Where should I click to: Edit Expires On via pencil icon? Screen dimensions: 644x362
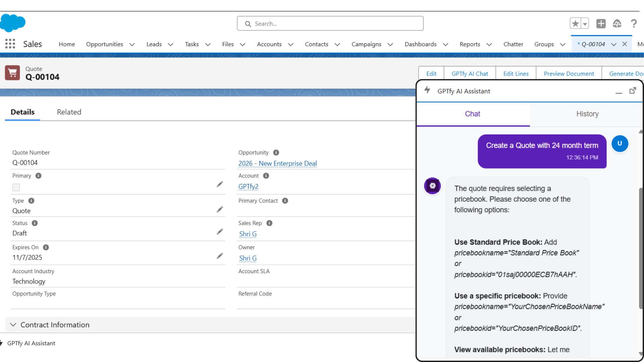click(220, 256)
